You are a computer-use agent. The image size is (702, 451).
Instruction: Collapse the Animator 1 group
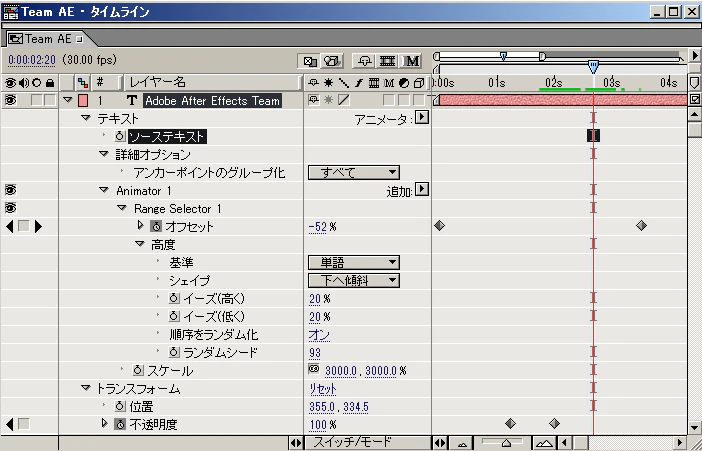tap(103, 190)
